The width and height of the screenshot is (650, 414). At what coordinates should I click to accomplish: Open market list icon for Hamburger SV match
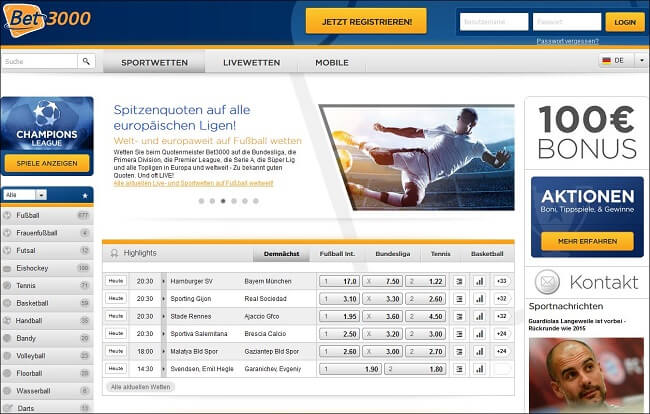click(x=459, y=281)
